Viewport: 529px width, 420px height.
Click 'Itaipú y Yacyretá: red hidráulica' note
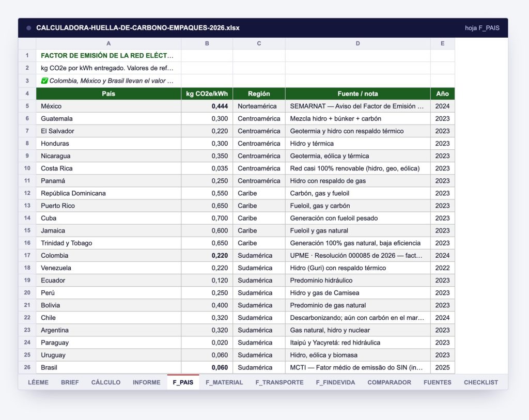click(x=357, y=343)
